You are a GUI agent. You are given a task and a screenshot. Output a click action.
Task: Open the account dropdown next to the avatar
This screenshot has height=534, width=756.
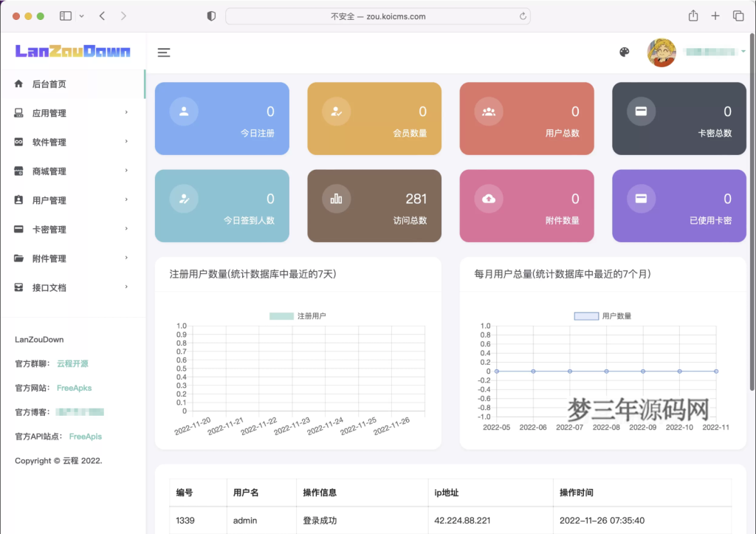click(742, 52)
